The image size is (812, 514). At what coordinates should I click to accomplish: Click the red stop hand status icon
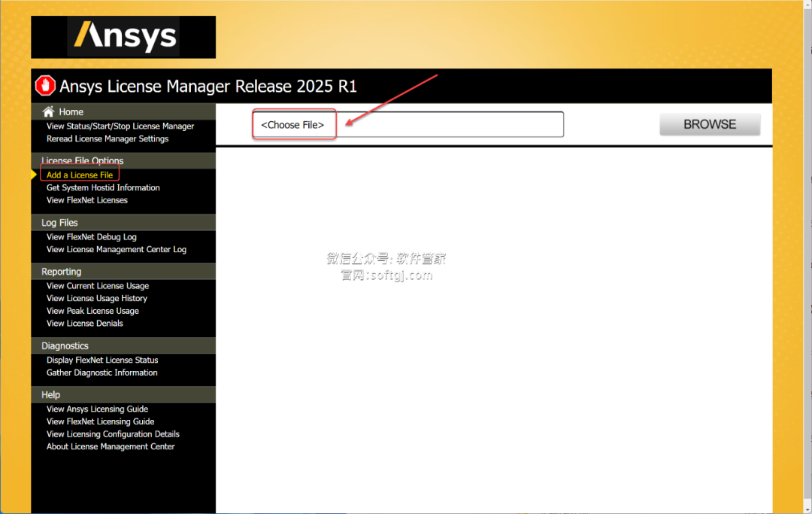(x=45, y=86)
